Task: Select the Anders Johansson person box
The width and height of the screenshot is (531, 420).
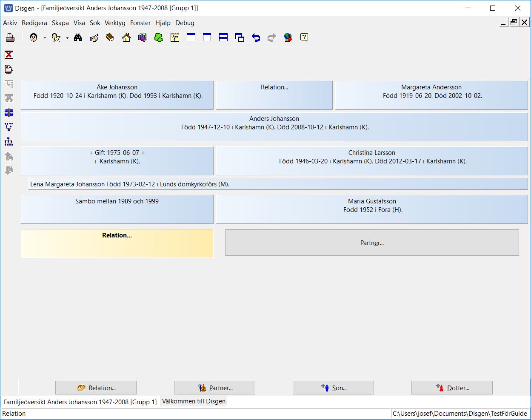Action: click(x=274, y=127)
